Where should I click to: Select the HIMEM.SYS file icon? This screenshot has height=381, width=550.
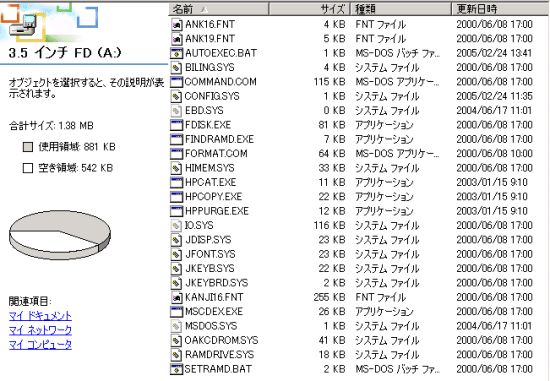click(x=176, y=168)
